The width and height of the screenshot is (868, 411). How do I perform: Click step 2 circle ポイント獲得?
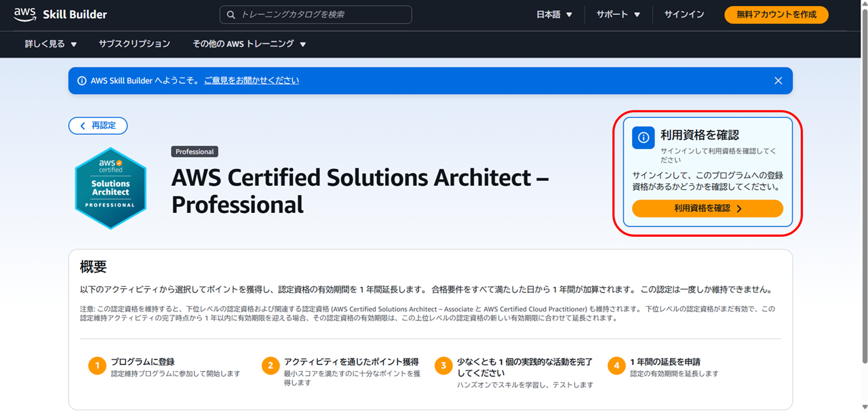271,366
